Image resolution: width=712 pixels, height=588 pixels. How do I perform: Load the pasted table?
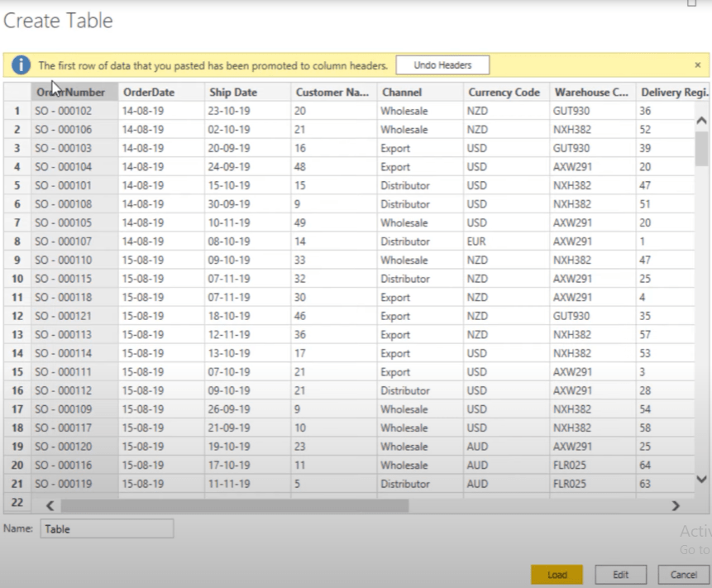pos(557,575)
